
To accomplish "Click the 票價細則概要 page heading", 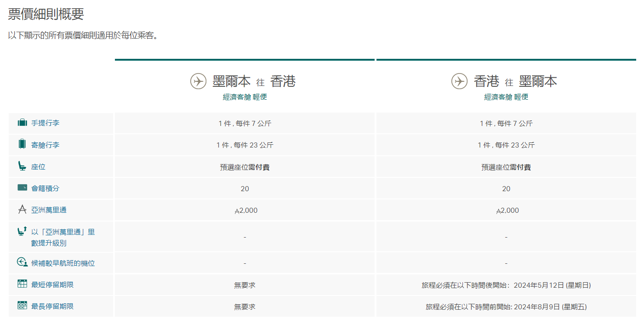I will pyautogui.click(x=46, y=14).
